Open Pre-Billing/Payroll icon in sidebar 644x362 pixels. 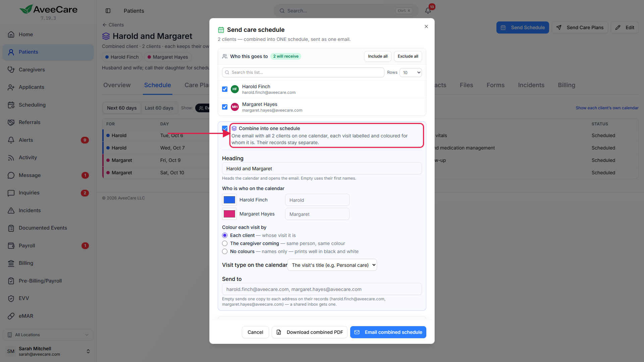[x=11, y=281]
